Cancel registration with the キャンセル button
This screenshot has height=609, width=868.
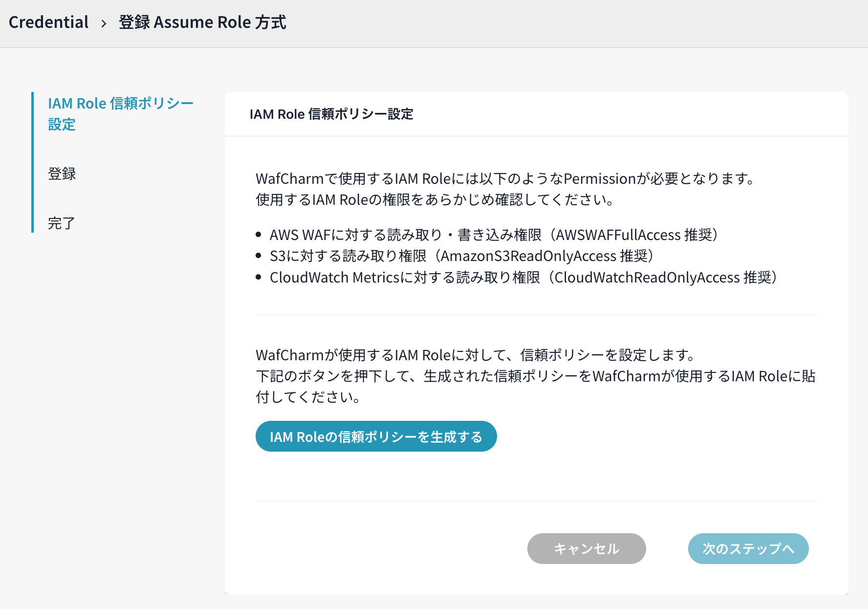[x=586, y=548]
